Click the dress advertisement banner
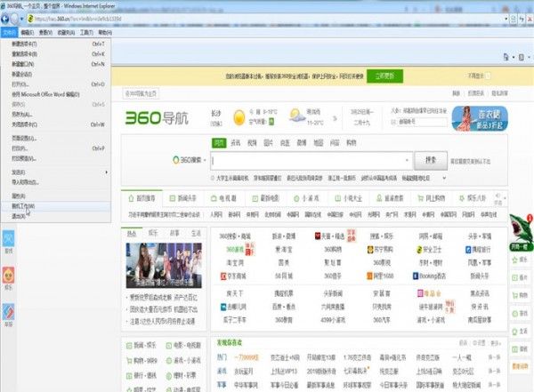Viewport: 534px width, 392px height. click(480, 118)
